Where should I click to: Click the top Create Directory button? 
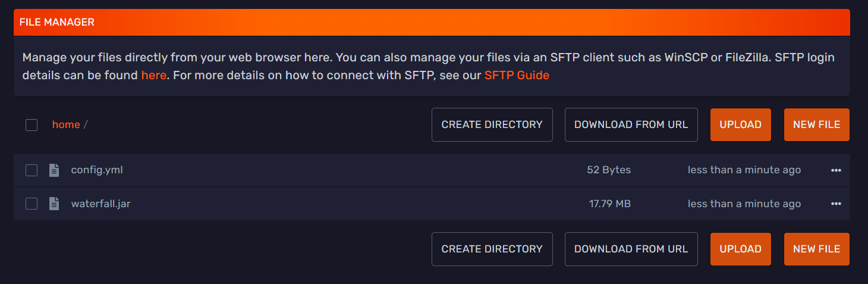pyautogui.click(x=492, y=124)
